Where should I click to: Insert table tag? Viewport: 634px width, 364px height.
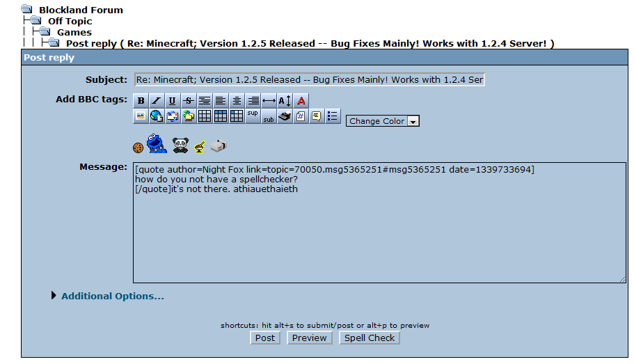coord(205,116)
